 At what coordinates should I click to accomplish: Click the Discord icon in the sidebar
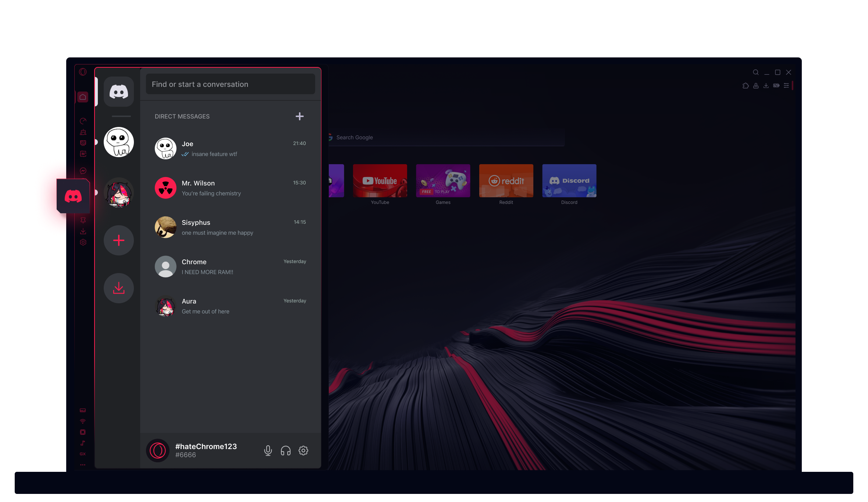[x=72, y=196]
